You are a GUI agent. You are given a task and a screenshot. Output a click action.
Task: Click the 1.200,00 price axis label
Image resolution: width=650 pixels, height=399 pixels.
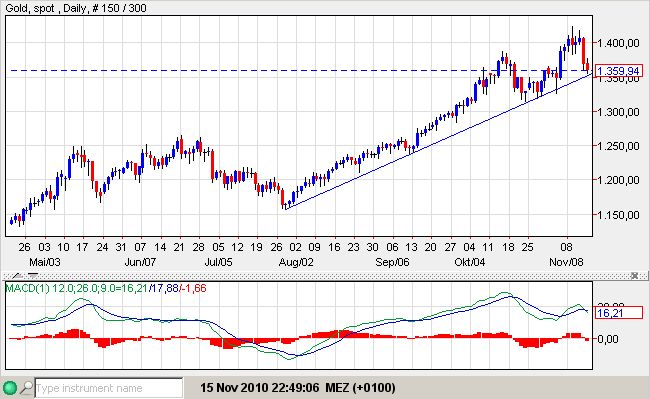tap(618, 181)
